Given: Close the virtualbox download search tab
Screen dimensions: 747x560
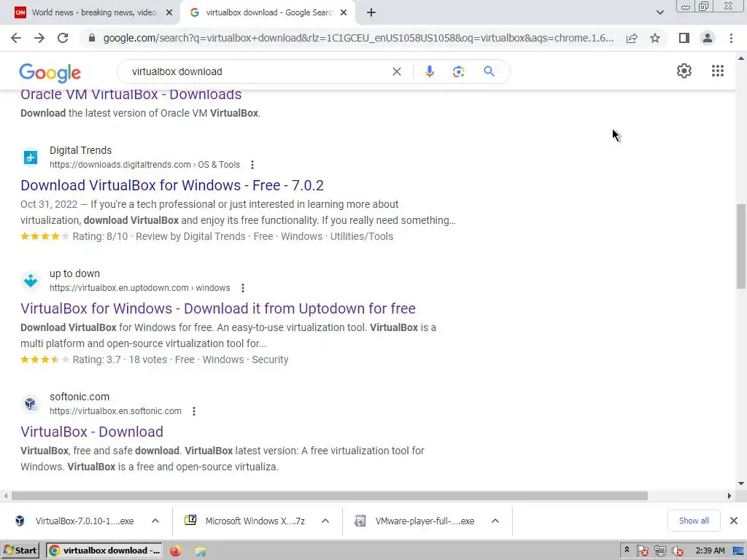Looking at the screenshot, I should pos(344,12).
